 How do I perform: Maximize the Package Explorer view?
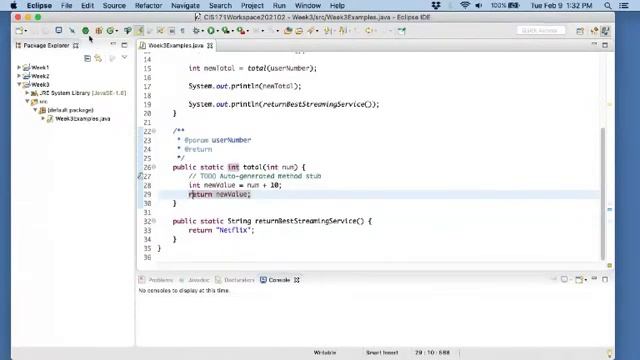point(124,45)
